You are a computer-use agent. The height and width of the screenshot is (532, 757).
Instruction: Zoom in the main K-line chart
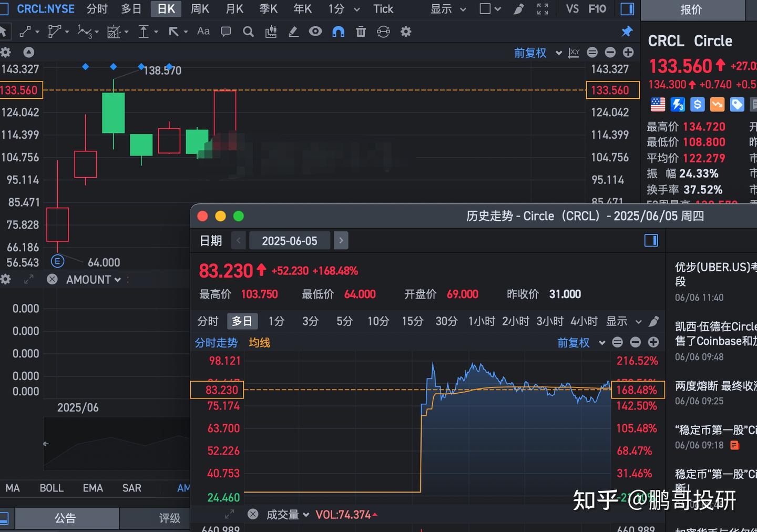point(628,52)
